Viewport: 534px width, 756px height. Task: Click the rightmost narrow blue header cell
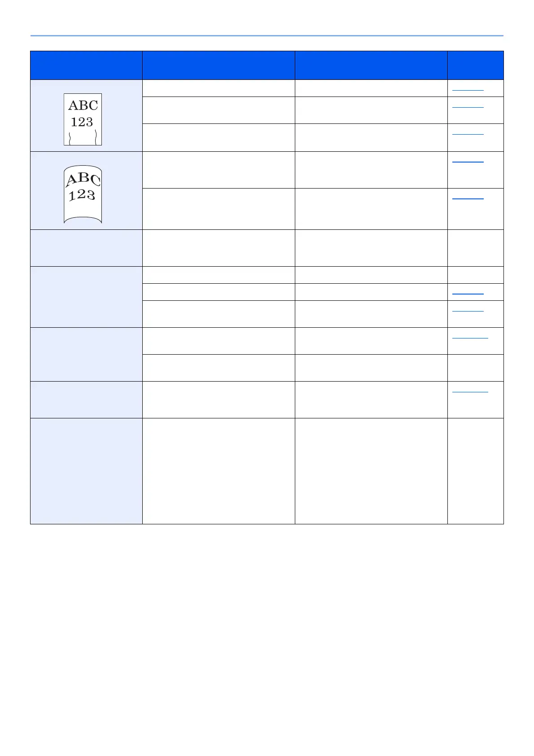pyautogui.click(x=476, y=65)
